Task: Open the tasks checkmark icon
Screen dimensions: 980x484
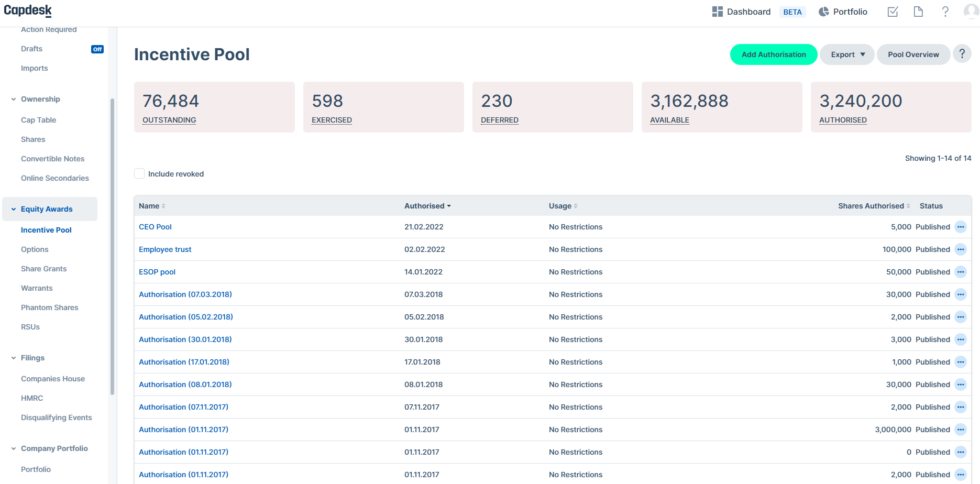Action: [893, 12]
